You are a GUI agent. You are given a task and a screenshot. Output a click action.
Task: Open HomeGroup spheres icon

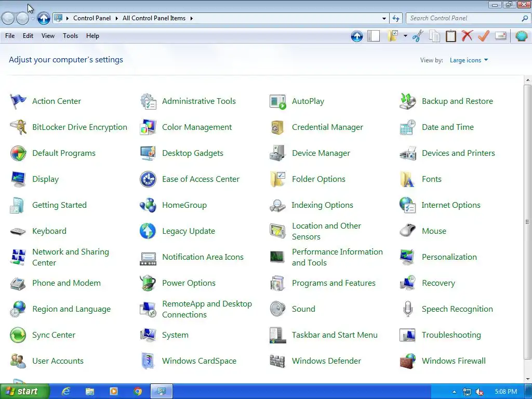(148, 205)
